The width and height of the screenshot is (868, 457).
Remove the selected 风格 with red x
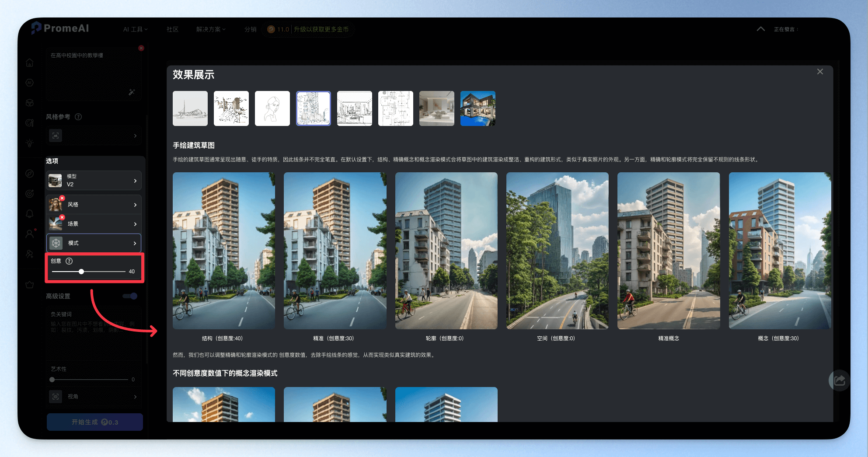[62, 198]
